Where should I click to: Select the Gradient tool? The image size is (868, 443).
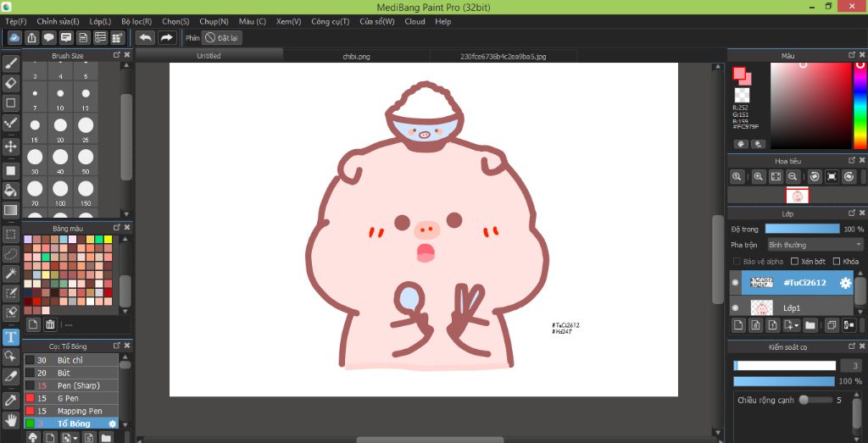pos(10,209)
